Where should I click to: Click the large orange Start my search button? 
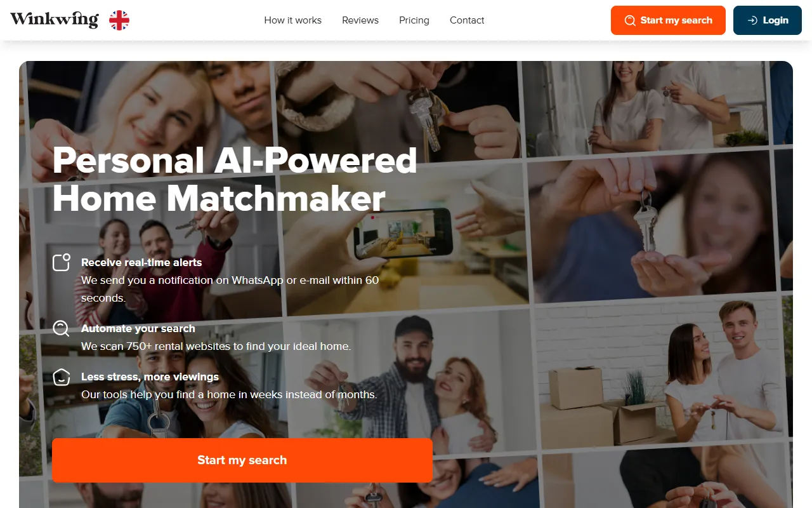(x=242, y=460)
